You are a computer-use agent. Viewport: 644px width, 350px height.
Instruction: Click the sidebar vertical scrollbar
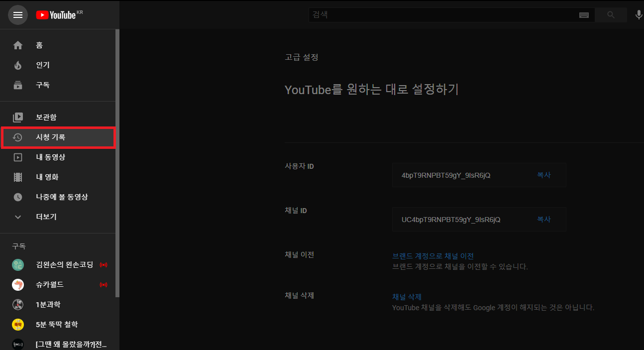[x=117, y=163]
